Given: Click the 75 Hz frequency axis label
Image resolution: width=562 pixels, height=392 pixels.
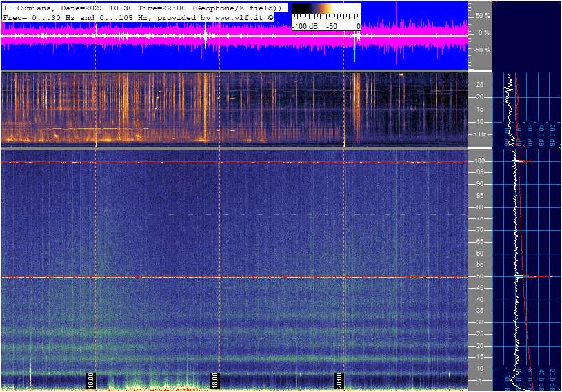Looking at the screenshot, I should coord(479,219).
